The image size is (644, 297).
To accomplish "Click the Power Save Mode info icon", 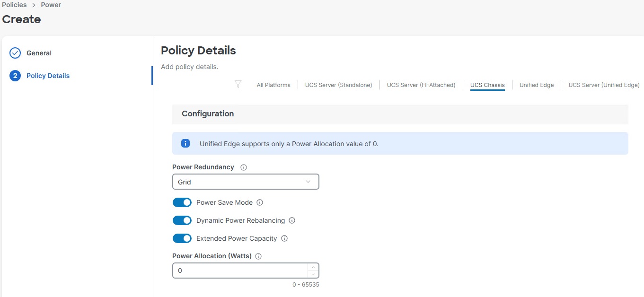I will 260,202.
